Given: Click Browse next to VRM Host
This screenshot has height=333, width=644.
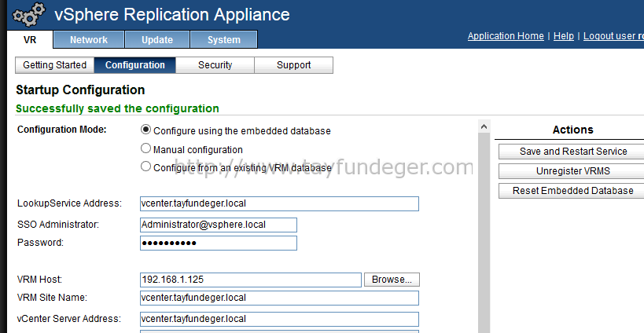Looking at the screenshot, I should point(392,280).
